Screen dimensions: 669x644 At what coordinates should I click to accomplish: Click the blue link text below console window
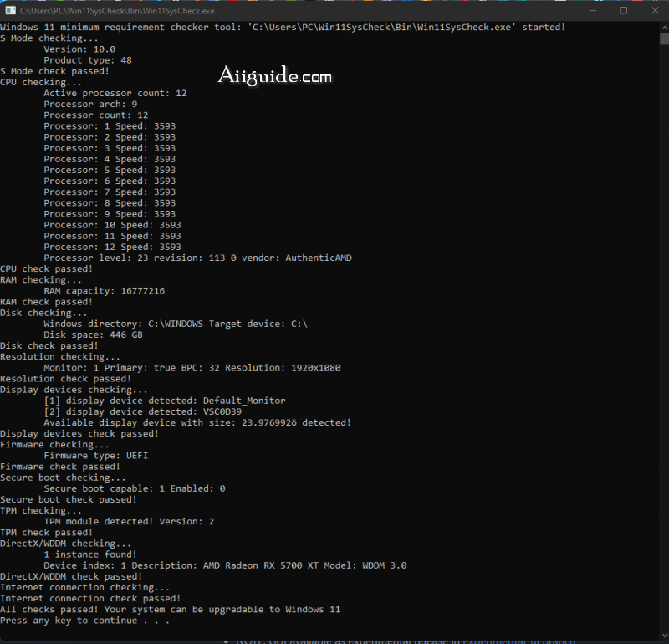tap(518, 641)
